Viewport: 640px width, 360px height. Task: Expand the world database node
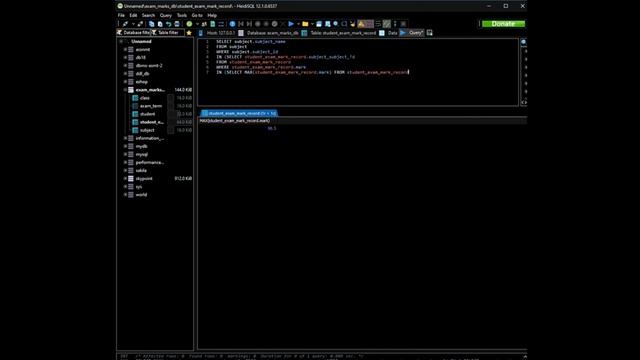point(125,195)
